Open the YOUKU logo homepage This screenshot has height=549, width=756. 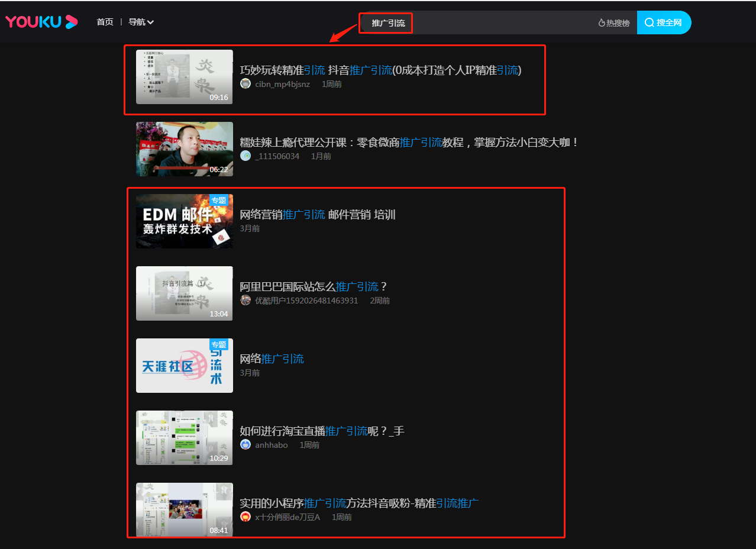pyautogui.click(x=41, y=22)
